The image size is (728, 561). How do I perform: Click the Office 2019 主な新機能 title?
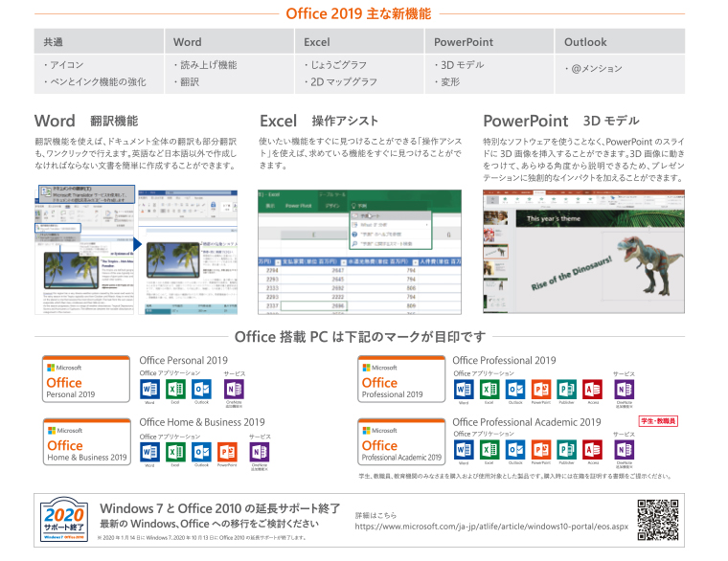click(358, 13)
